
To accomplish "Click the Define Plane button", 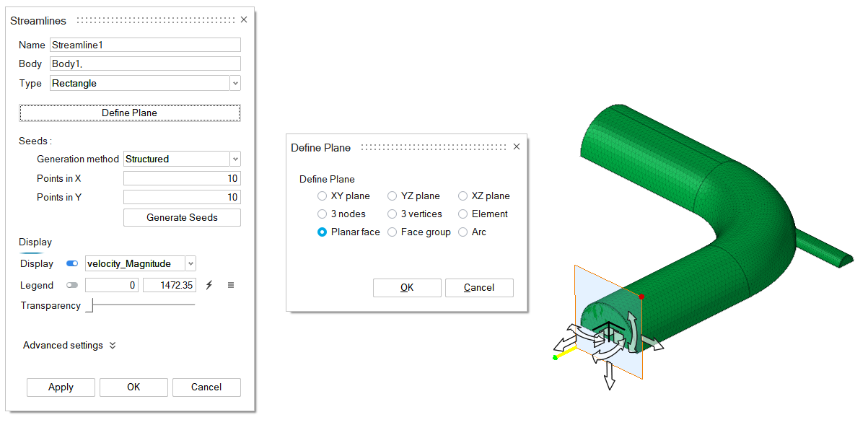I will tap(130, 113).
